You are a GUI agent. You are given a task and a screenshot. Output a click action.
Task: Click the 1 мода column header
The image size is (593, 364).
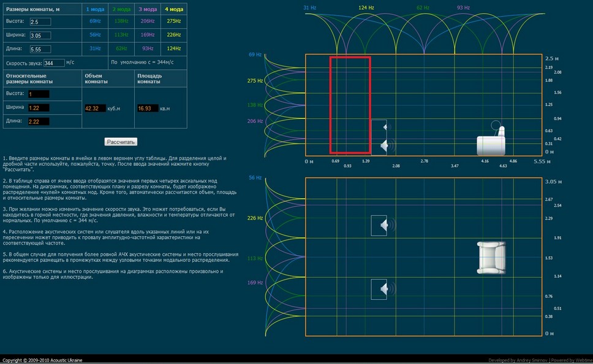click(95, 10)
